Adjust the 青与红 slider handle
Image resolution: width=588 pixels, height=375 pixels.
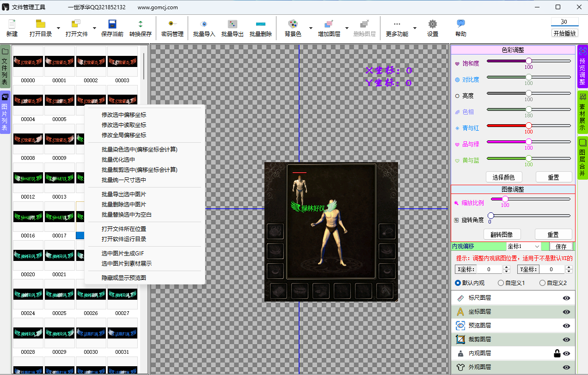pyautogui.click(x=529, y=126)
